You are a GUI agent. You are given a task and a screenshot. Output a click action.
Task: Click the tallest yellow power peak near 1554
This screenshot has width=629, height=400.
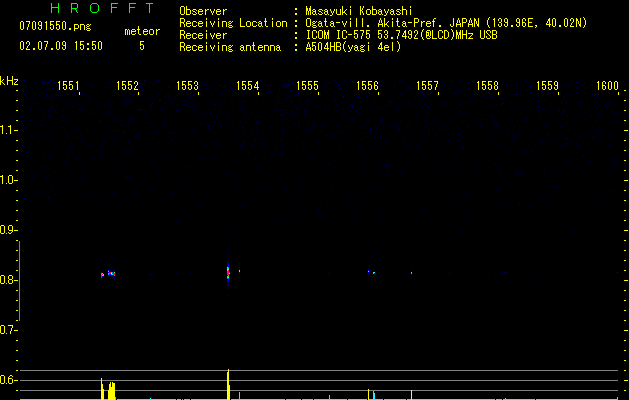pyautogui.click(x=228, y=384)
